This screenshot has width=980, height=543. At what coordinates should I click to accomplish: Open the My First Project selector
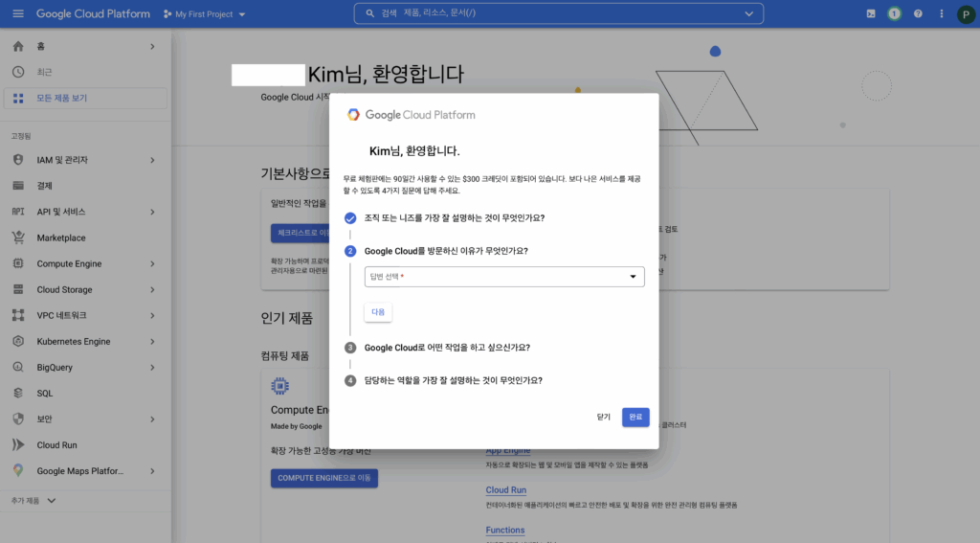tap(205, 13)
